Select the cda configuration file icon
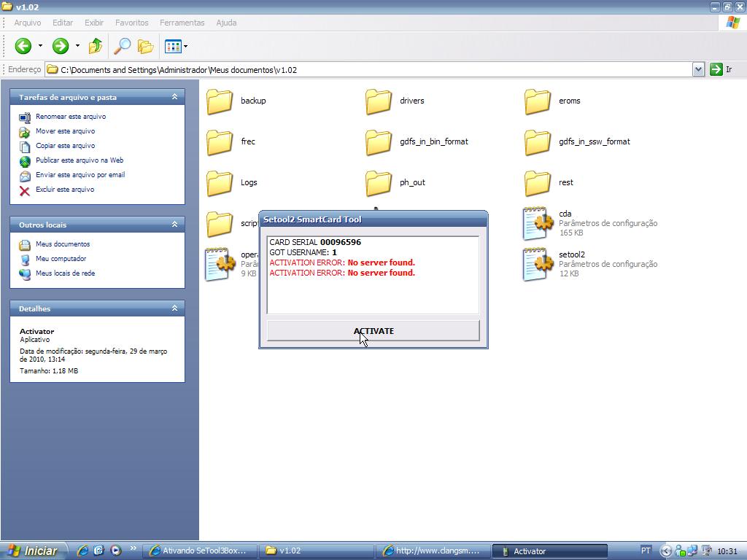747x560 pixels. click(538, 223)
